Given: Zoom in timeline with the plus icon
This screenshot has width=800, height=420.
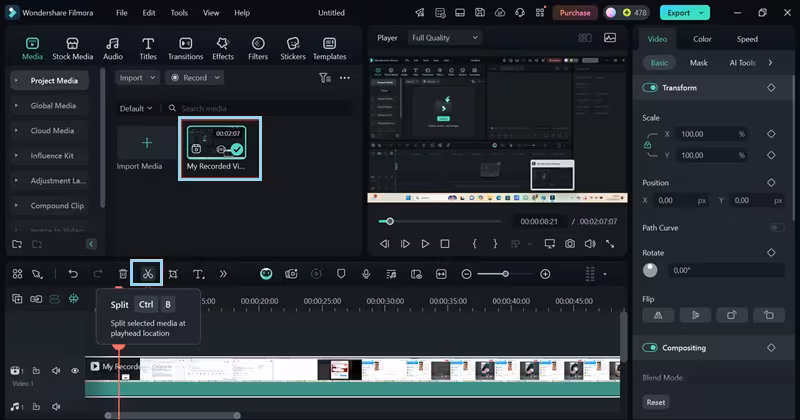Looking at the screenshot, I should pyautogui.click(x=545, y=274).
